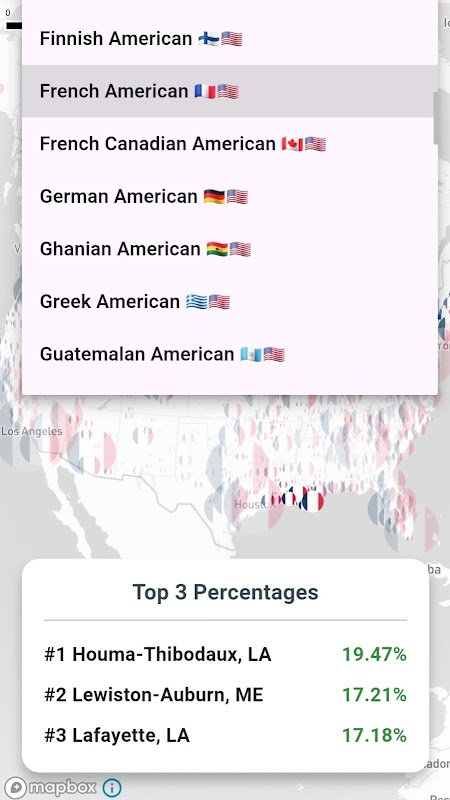
Task: Select Finnish American from the list
Action: pyautogui.click(x=230, y=38)
